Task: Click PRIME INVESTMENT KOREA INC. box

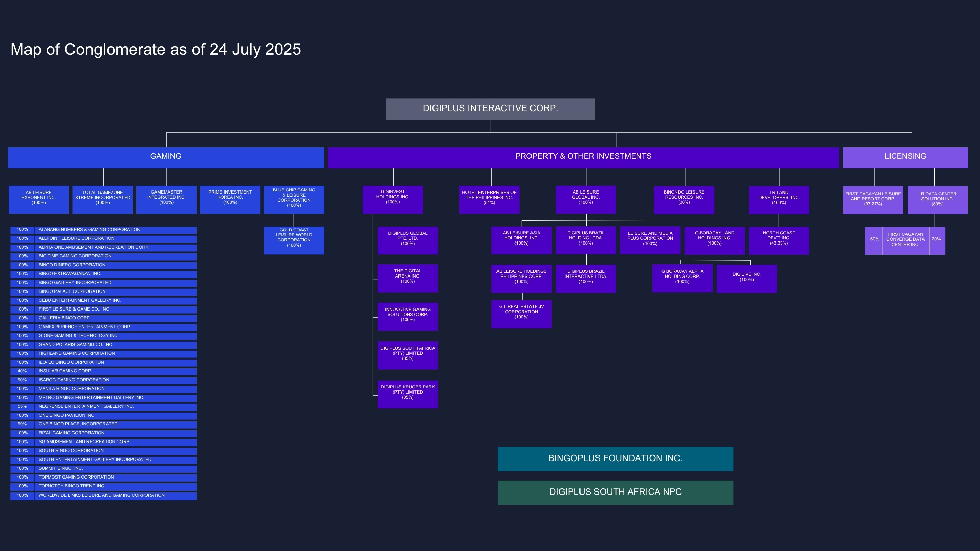Action: pyautogui.click(x=230, y=199)
